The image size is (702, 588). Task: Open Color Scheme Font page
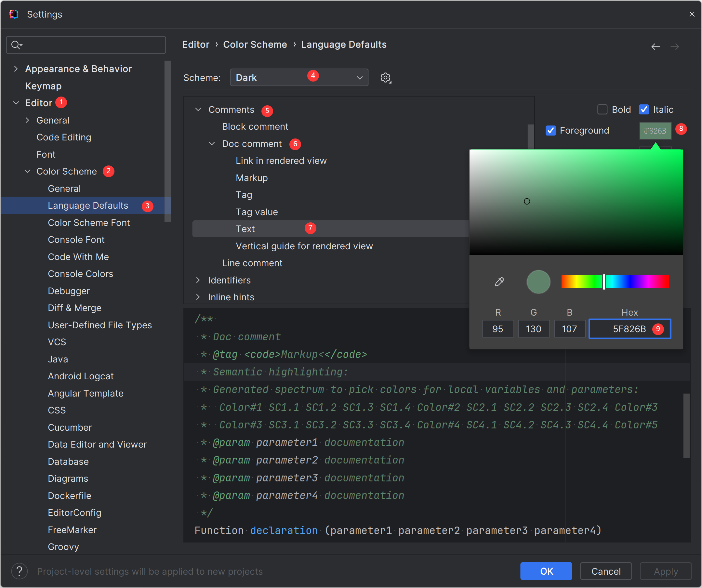pos(88,223)
